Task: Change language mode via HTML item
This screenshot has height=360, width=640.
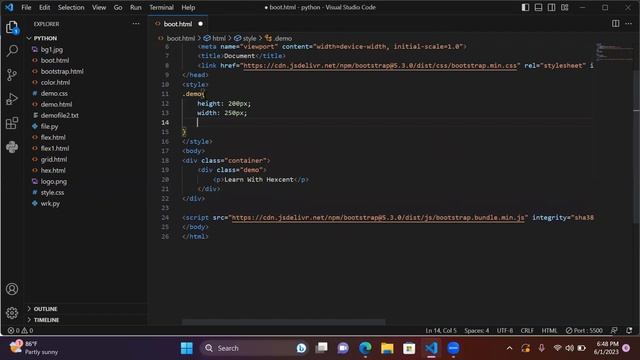Action: point(549,331)
